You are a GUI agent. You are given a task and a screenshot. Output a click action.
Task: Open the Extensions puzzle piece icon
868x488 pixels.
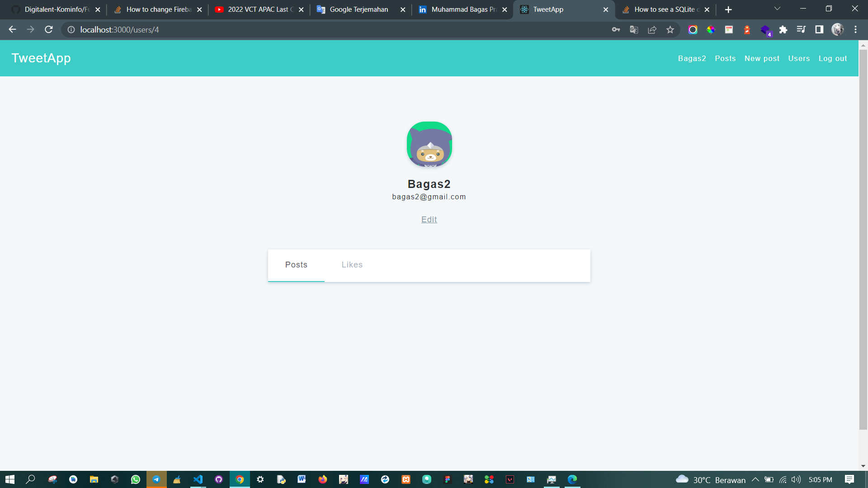(x=783, y=30)
